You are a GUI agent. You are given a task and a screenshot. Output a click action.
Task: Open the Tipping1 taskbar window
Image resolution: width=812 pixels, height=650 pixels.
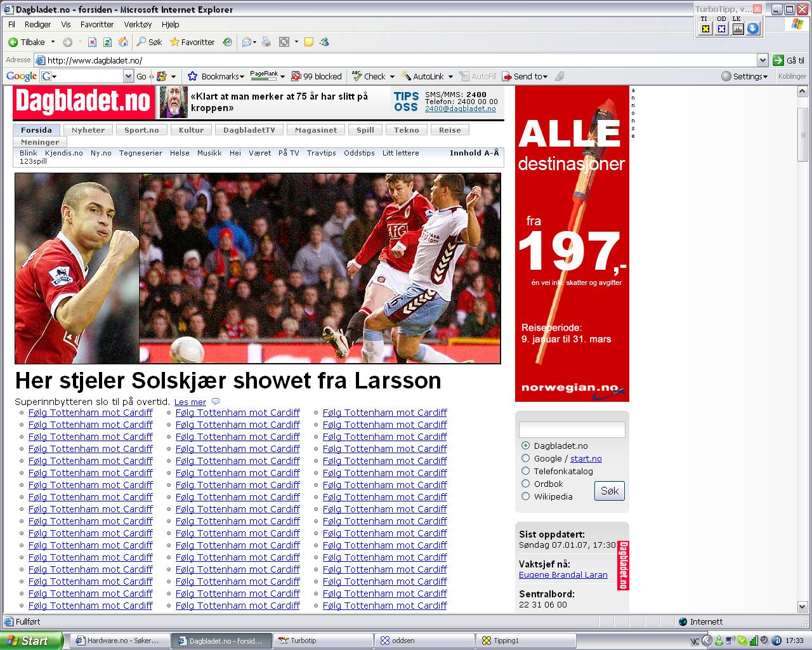526,640
